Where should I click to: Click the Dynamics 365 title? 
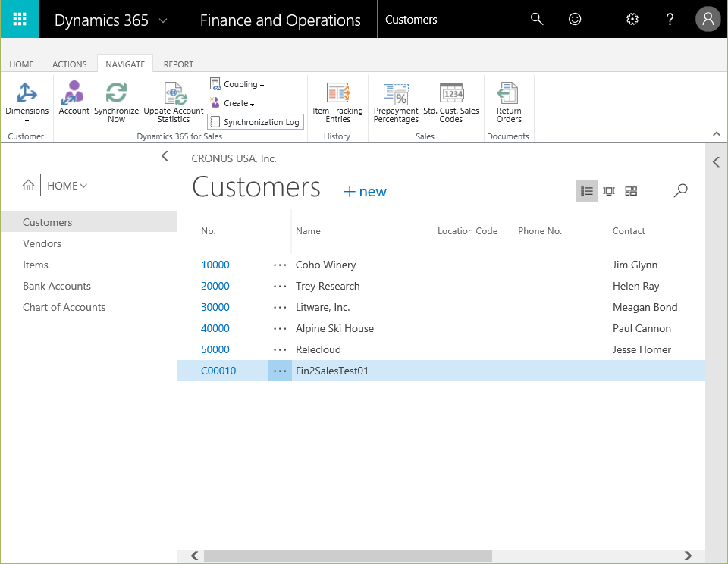click(x=101, y=20)
